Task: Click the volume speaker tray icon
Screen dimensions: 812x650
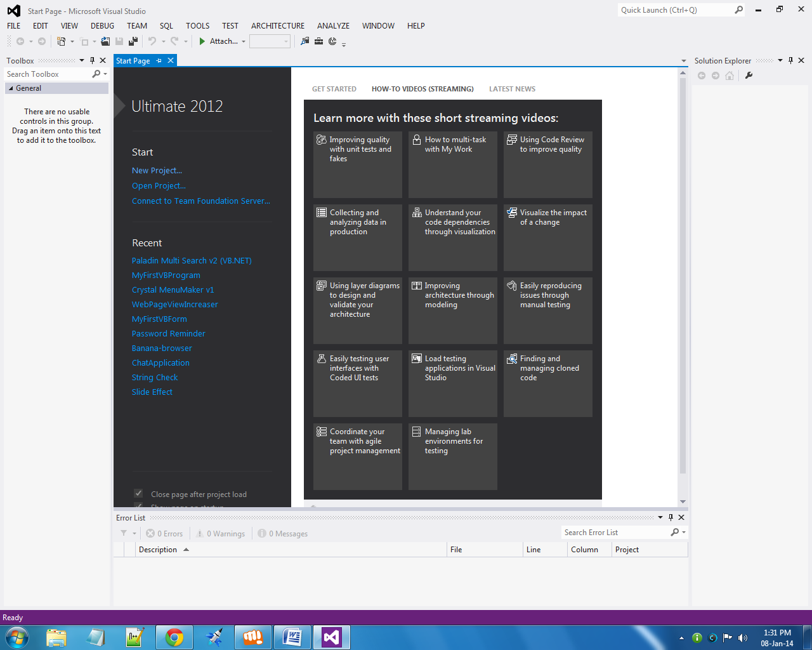Action: pyautogui.click(x=743, y=638)
